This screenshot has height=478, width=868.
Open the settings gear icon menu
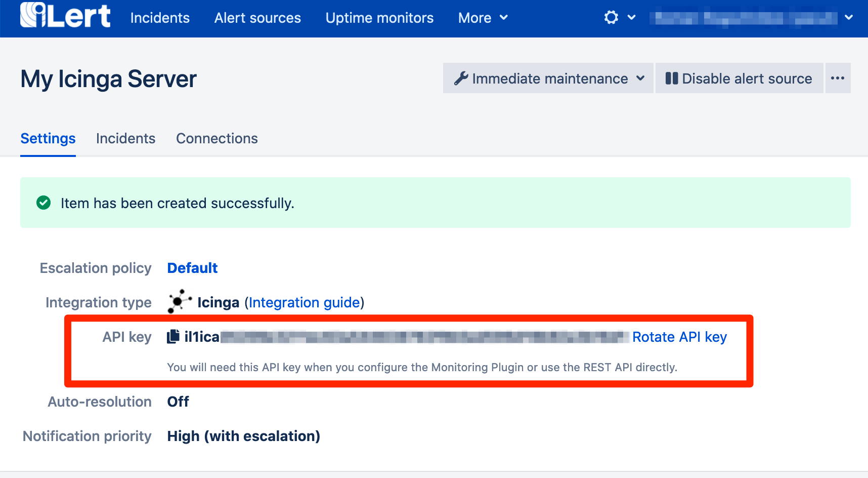point(611,18)
